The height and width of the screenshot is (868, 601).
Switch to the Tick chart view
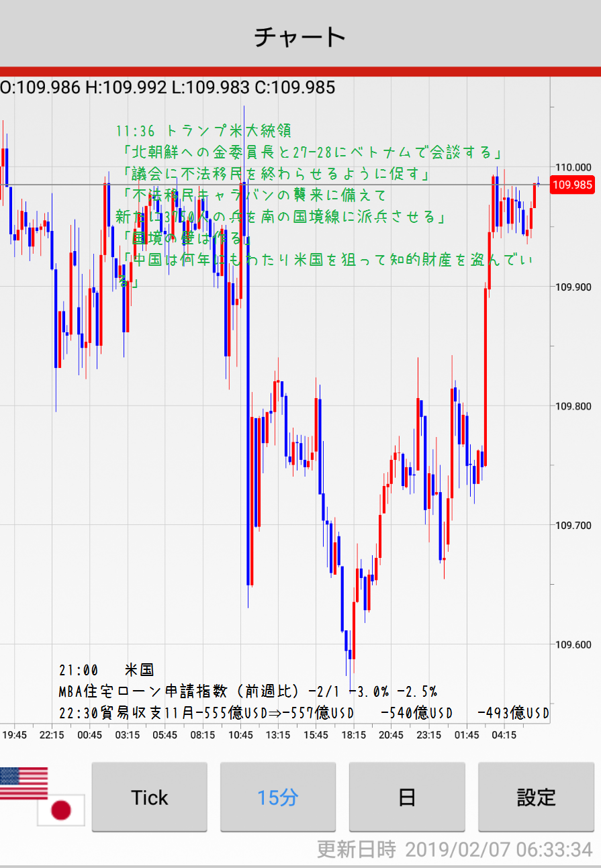(149, 797)
